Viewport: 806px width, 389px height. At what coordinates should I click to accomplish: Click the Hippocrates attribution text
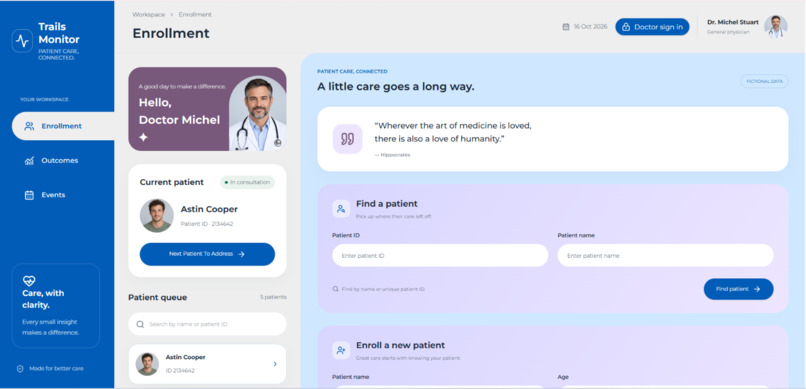click(392, 155)
